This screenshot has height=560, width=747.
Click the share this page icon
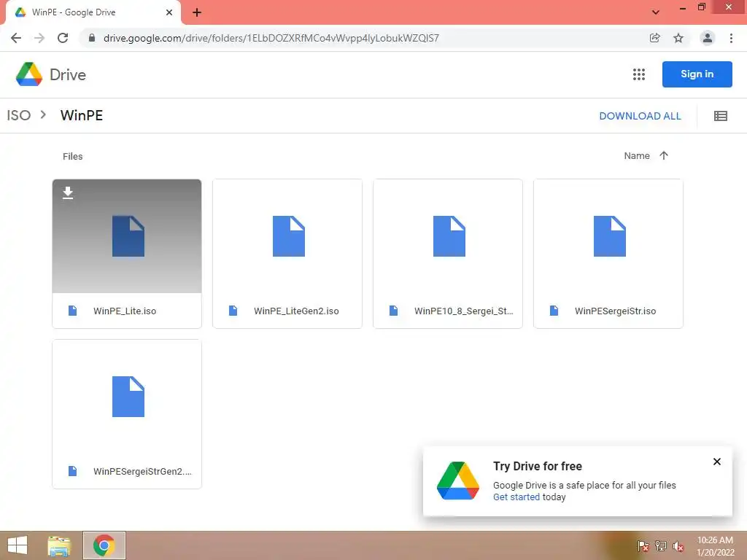(x=654, y=38)
